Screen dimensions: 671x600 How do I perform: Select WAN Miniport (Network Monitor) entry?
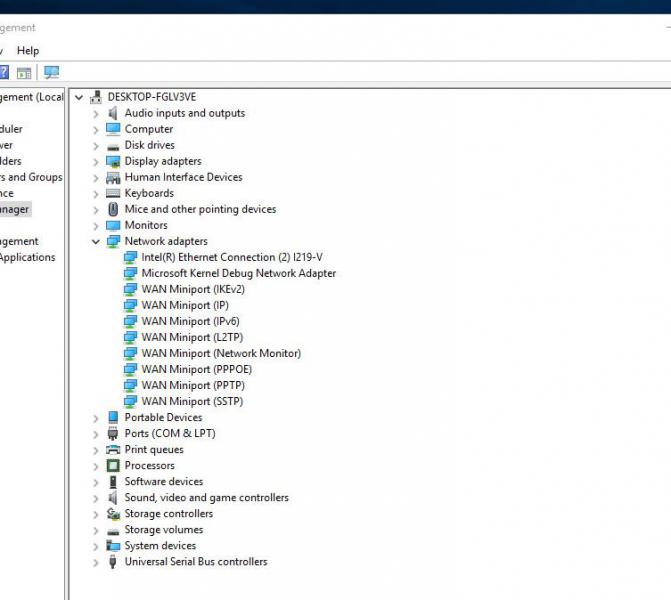point(220,353)
